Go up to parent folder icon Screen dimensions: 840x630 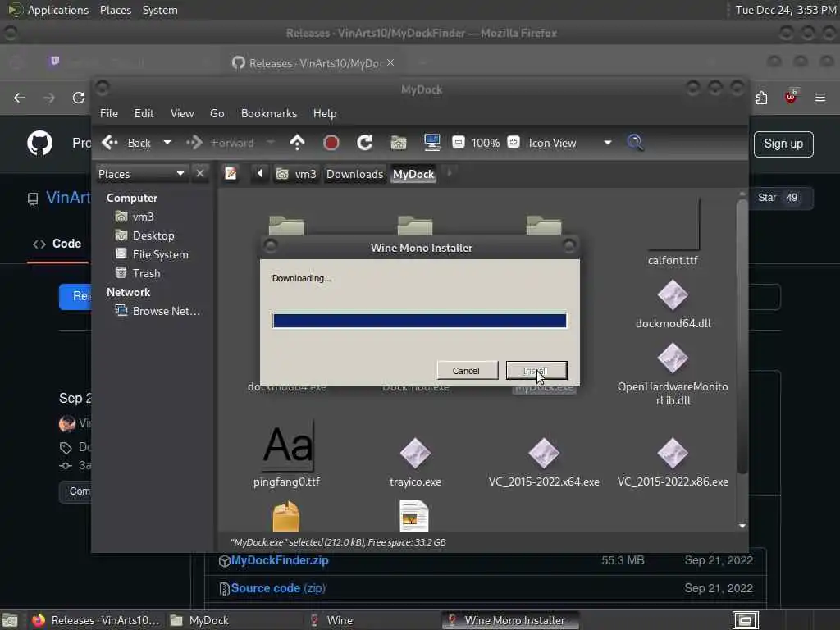[x=297, y=143]
